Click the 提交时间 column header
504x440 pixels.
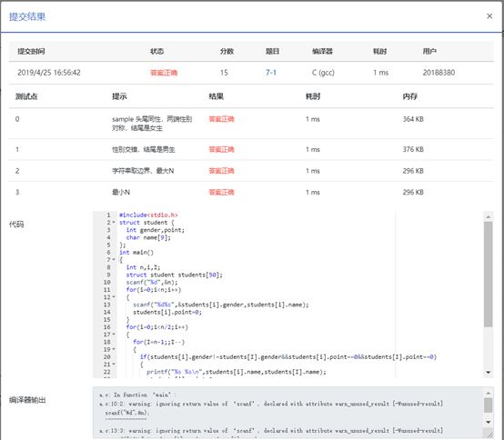[x=31, y=52]
